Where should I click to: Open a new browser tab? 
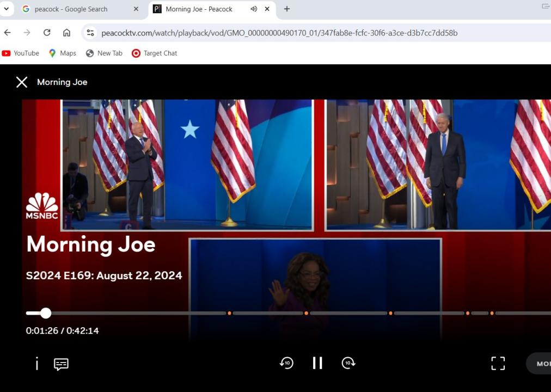click(287, 9)
